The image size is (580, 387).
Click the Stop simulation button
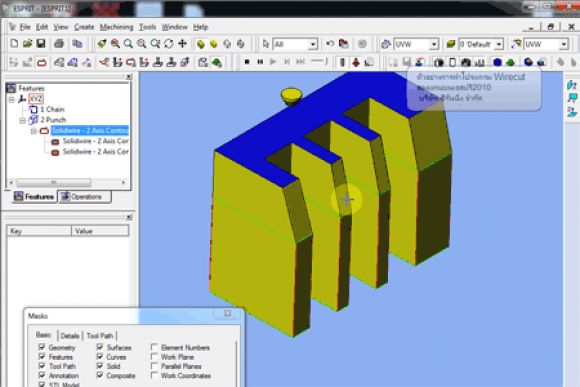[x=247, y=62]
